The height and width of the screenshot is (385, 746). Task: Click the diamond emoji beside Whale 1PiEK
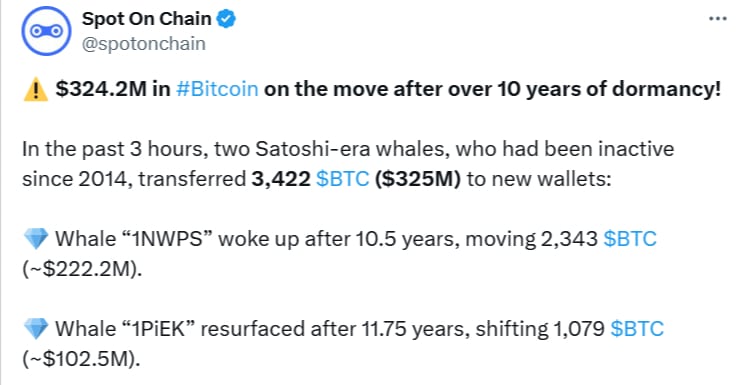pyautogui.click(x=35, y=328)
